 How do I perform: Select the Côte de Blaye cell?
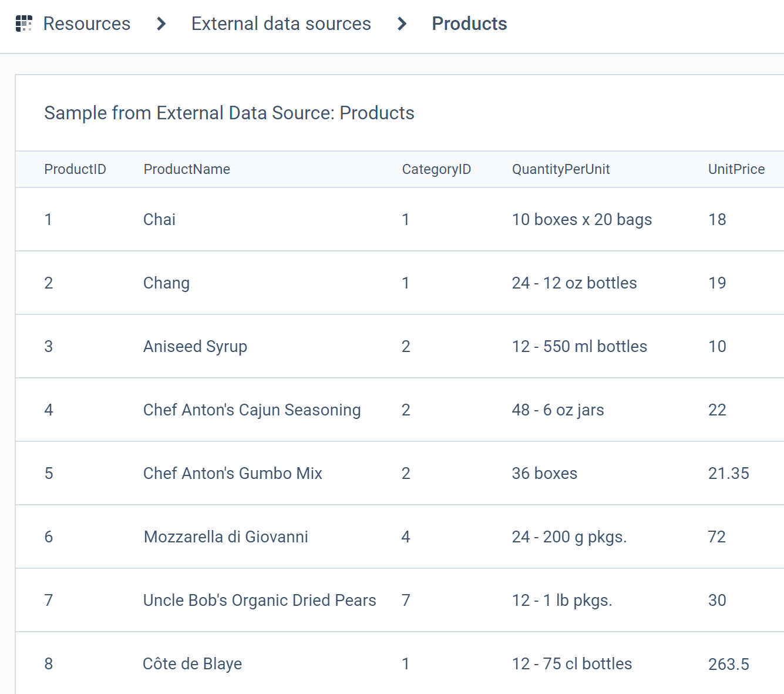click(192, 664)
